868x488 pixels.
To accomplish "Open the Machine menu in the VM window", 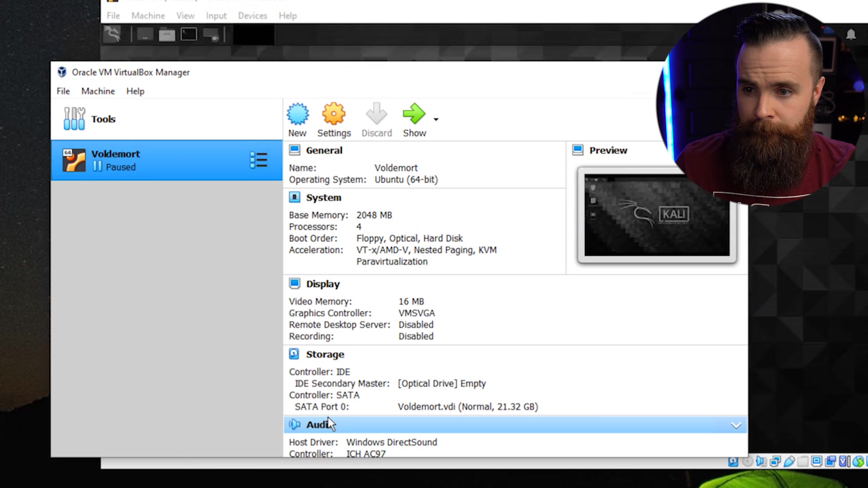I will (148, 16).
